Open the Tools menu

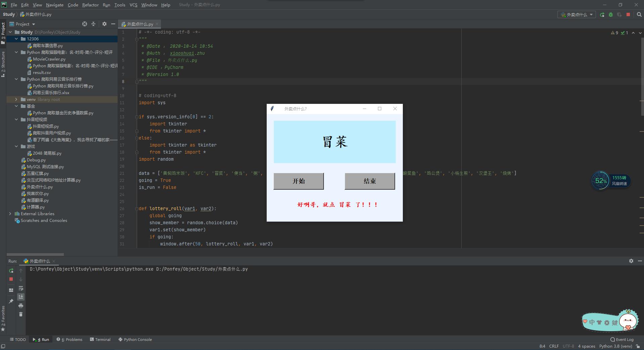tap(120, 5)
